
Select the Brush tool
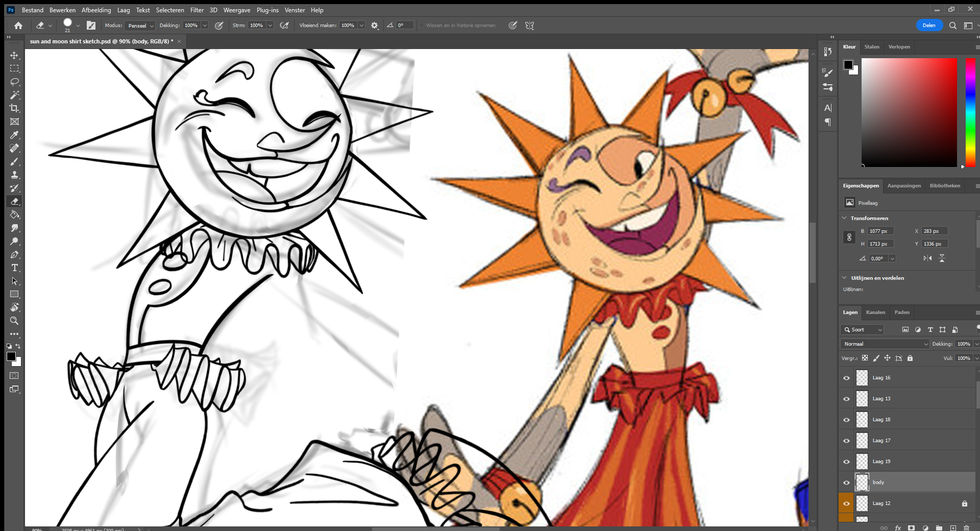[x=14, y=161]
